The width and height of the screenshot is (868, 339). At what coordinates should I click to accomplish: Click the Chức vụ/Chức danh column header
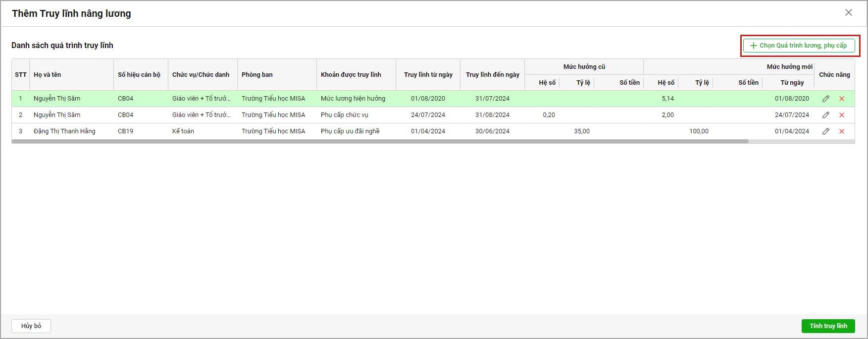201,75
